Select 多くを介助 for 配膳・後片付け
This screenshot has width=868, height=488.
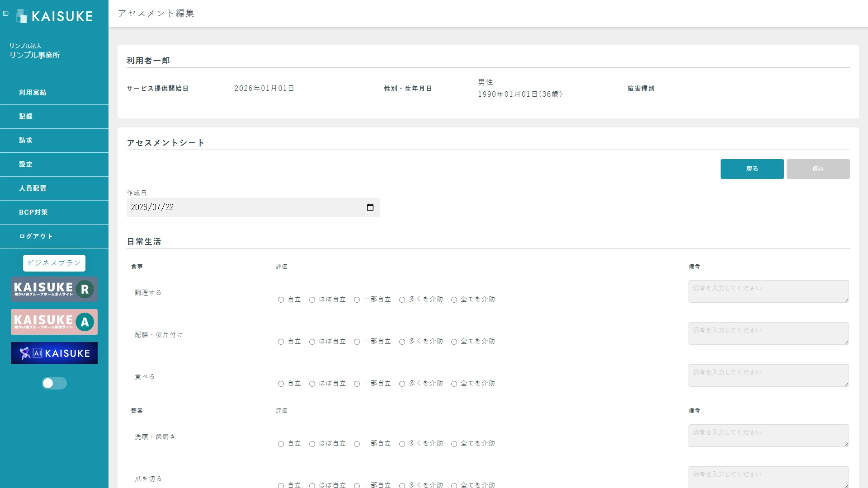pos(402,342)
